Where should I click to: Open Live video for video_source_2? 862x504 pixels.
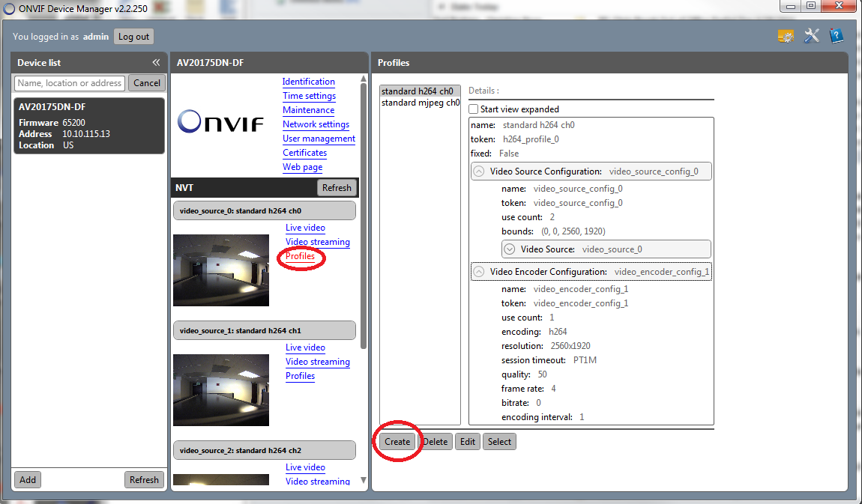click(305, 467)
